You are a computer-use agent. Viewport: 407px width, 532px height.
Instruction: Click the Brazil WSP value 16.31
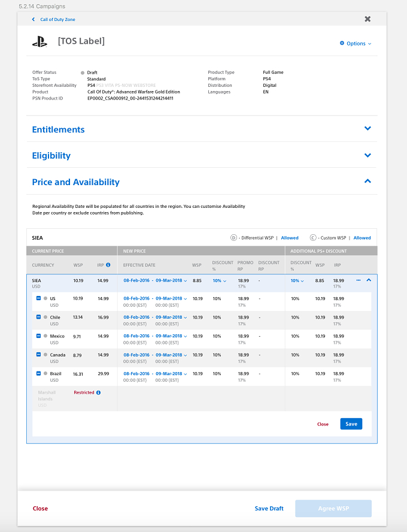[78, 374]
